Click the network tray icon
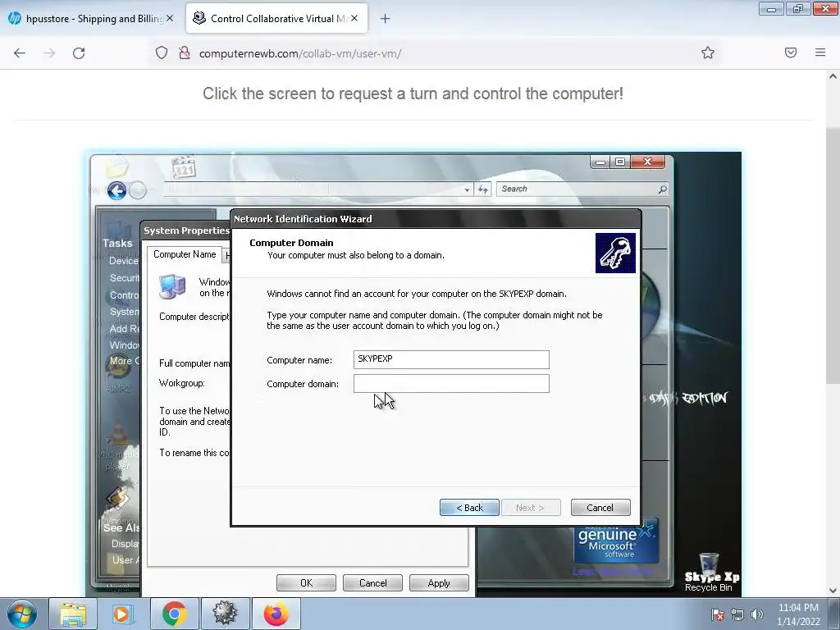 coord(737,615)
